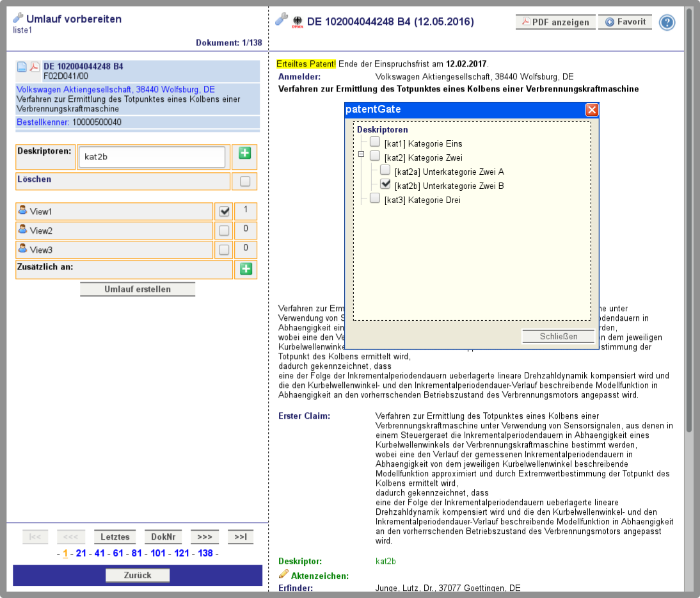Check the [kat1] Kategorie Eins checkbox

tap(375, 142)
